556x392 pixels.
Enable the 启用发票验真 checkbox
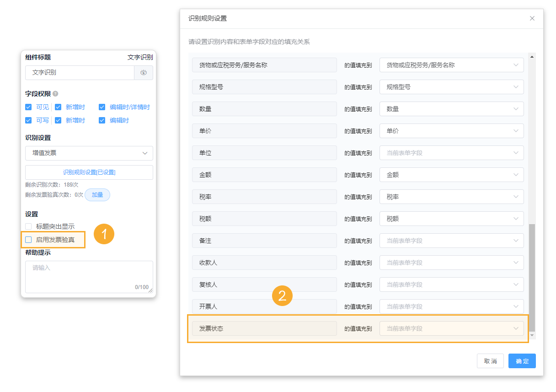click(28, 240)
